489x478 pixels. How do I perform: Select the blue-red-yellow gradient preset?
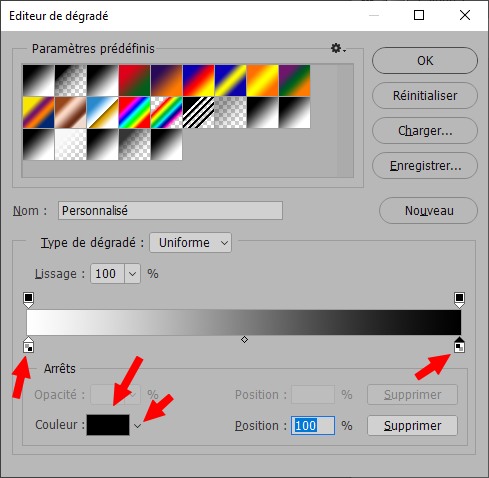199,81
